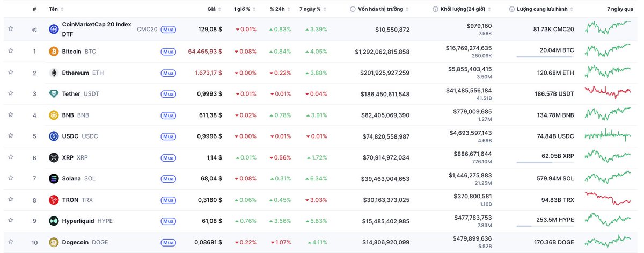Click info icon beside Lượng cung lưu hành

point(512,9)
